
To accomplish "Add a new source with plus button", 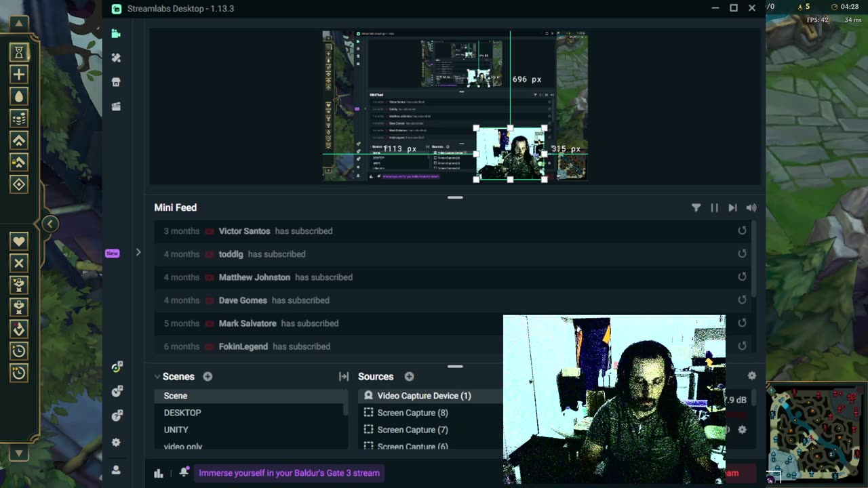I will (409, 377).
